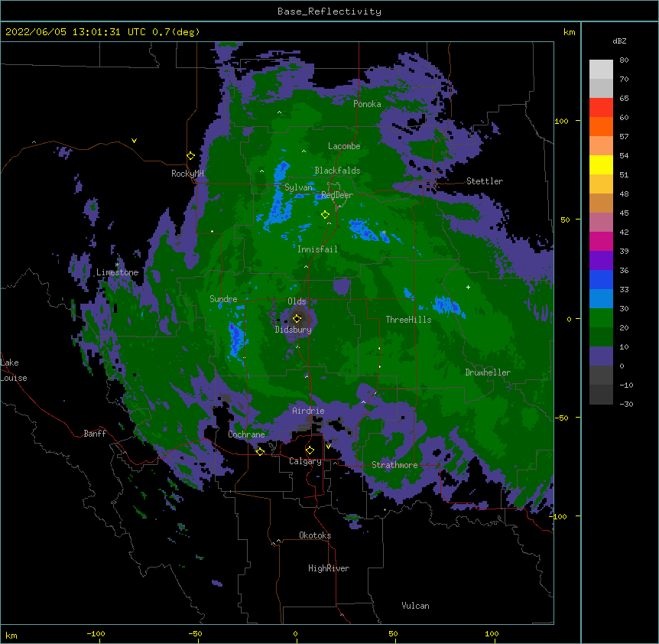Select the 65 dBZ red color swatch

click(x=601, y=107)
